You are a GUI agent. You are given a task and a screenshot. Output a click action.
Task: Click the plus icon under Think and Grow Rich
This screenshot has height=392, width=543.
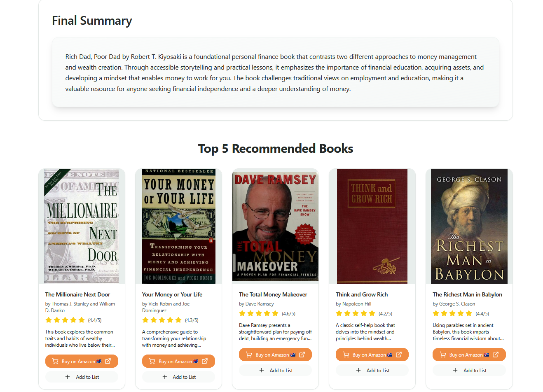358,371
